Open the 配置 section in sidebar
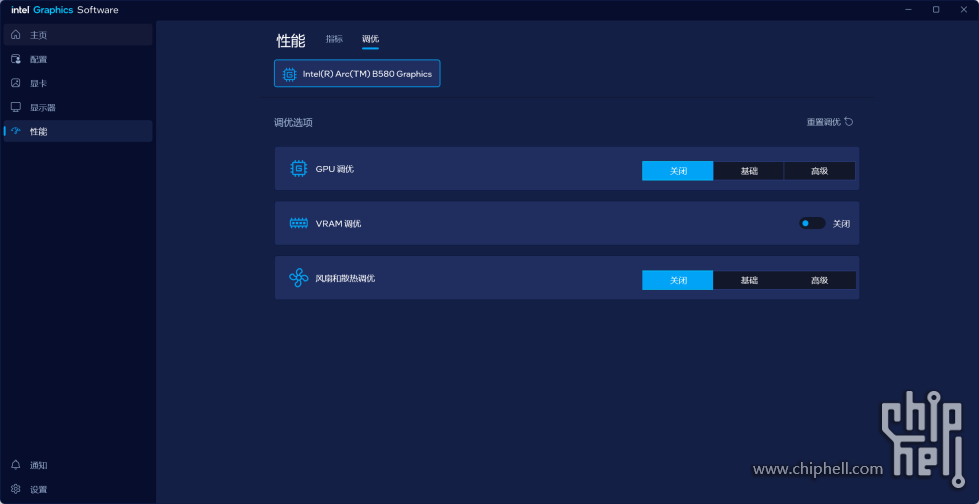979x504 pixels. [x=78, y=59]
